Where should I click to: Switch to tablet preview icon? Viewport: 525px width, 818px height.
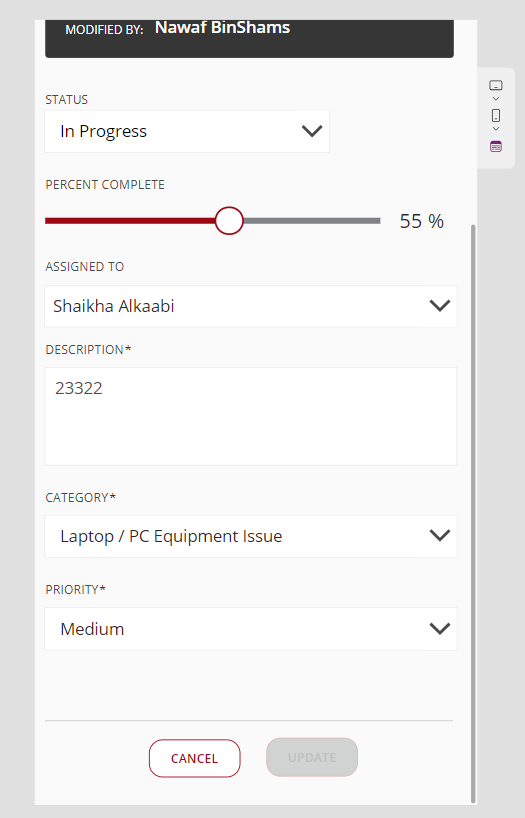(x=496, y=85)
